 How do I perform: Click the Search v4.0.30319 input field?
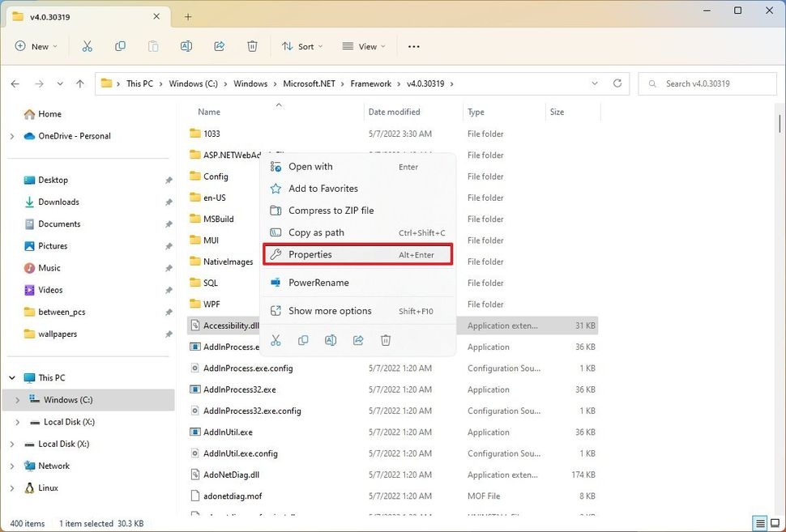pyautogui.click(x=707, y=83)
